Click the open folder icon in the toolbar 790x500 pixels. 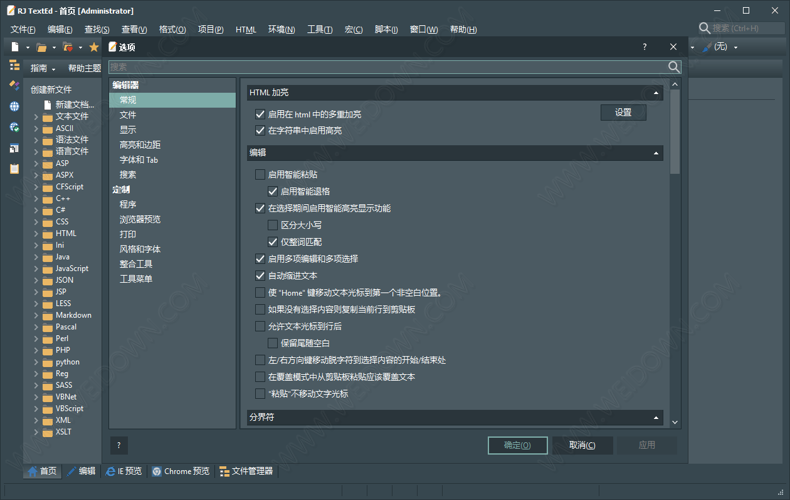tap(41, 47)
